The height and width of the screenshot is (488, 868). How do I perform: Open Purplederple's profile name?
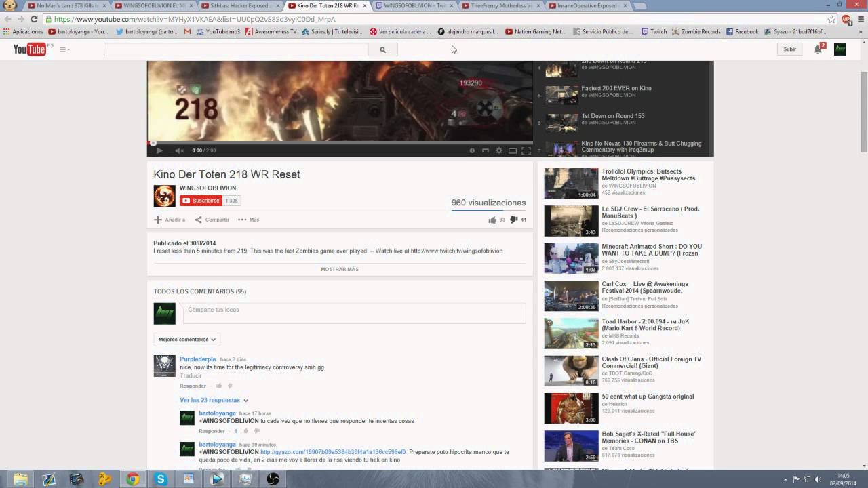click(x=197, y=359)
